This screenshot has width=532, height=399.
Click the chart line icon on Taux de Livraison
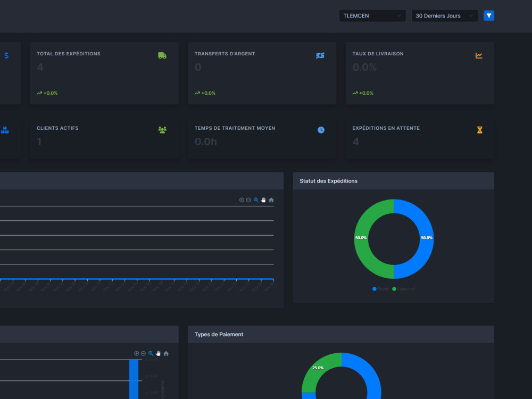pos(479,56)
